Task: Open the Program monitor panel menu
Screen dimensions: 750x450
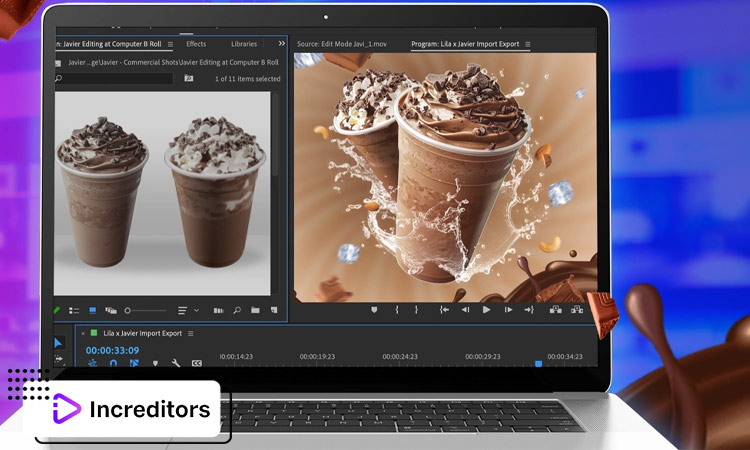Action: click(528, 44)
